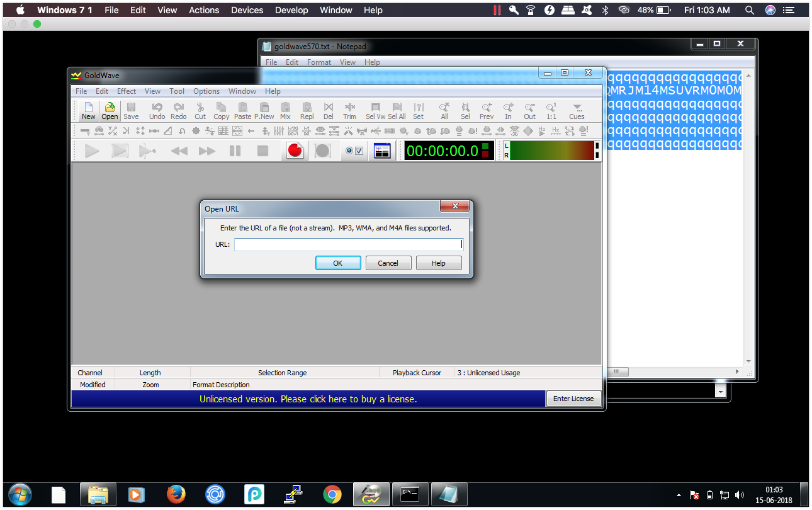The height and width of the screenshot is (510, 812).
Task: Open Google Chrome from the taskbar
Action: point(332,494)
